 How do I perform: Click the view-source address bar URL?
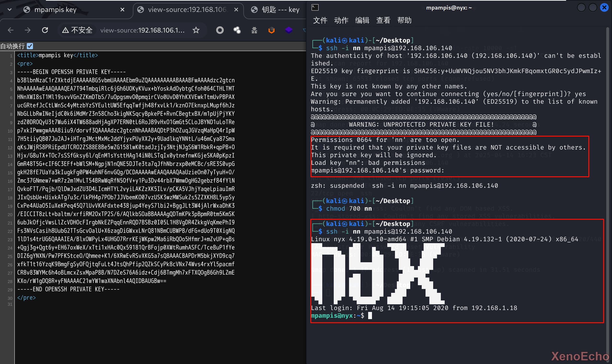coord(142,30)
